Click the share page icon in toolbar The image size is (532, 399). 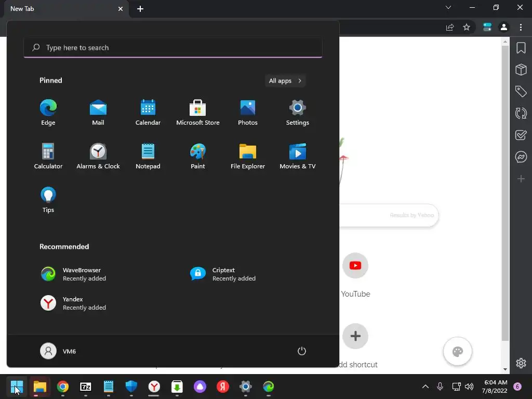click(450, 27)
